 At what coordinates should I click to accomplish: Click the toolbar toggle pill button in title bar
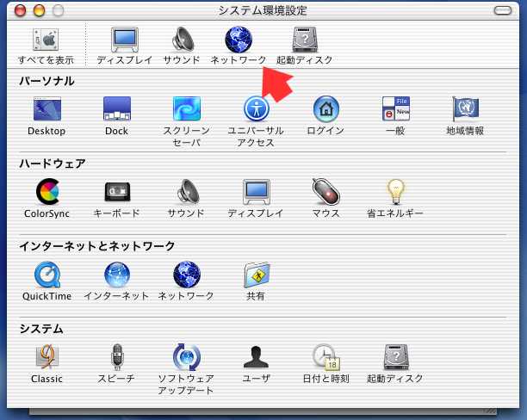click(503, 10)
